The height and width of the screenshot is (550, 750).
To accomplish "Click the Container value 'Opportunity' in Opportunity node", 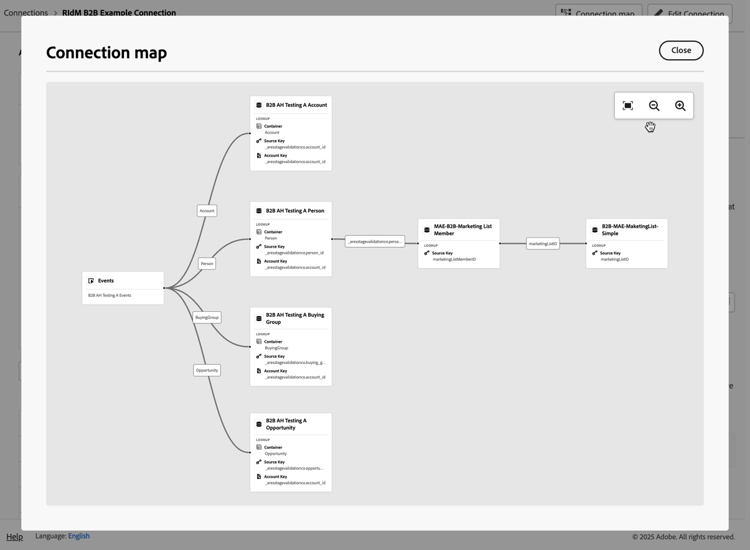I will 276,453.
